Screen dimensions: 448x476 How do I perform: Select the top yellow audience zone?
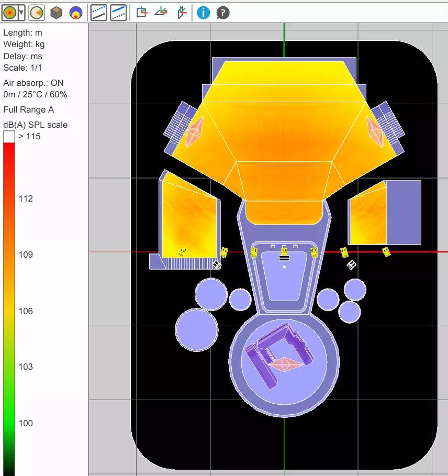284,73
